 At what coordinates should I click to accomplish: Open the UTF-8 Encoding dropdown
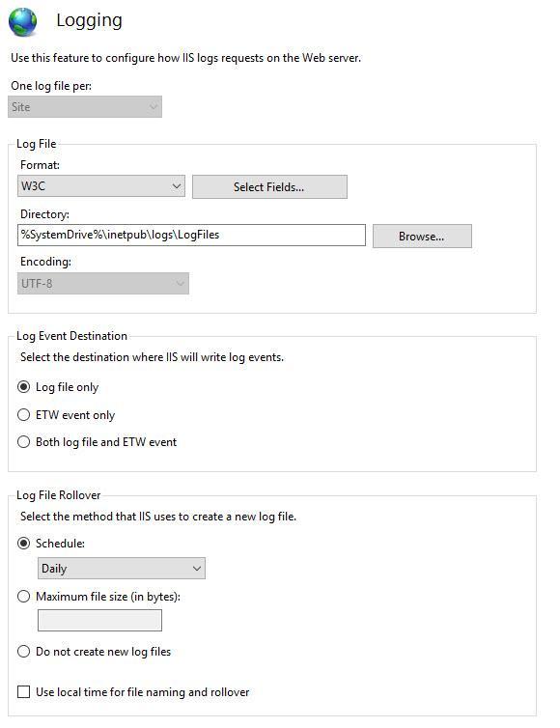pos(102,283)
